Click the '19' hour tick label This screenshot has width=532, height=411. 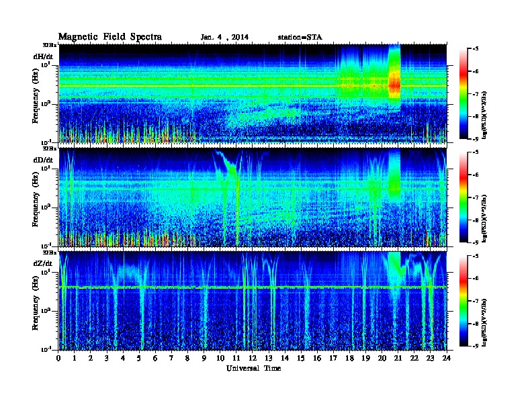click(365, 359)
